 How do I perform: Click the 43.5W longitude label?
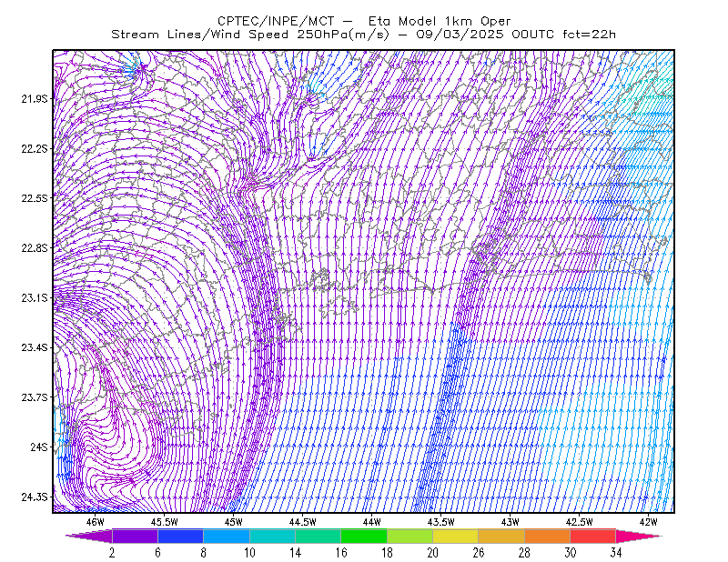tap(441, 522)
